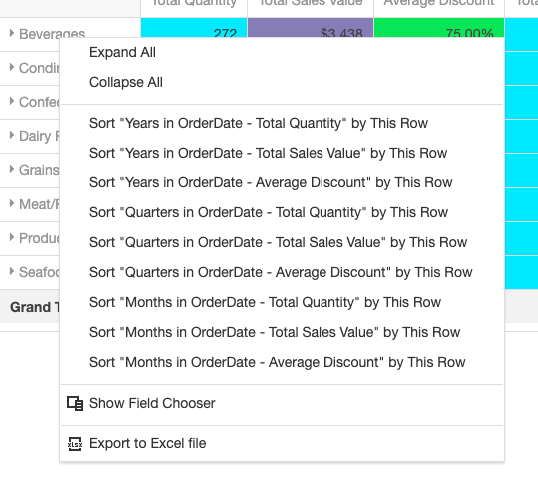This screenshot has width=538, height=495.
Task: Expand the Meat/Poultry row arrow
Action: [12, 203]
